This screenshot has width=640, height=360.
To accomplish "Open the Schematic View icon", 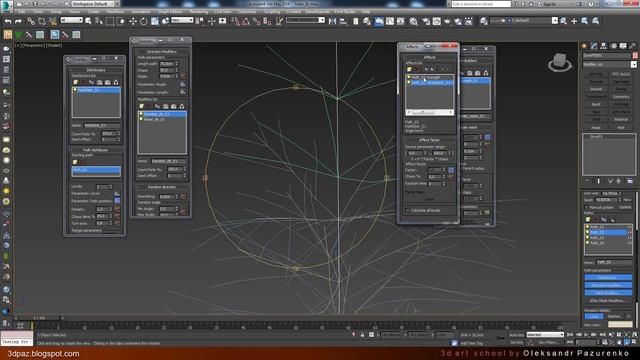I will click(400, 21).
